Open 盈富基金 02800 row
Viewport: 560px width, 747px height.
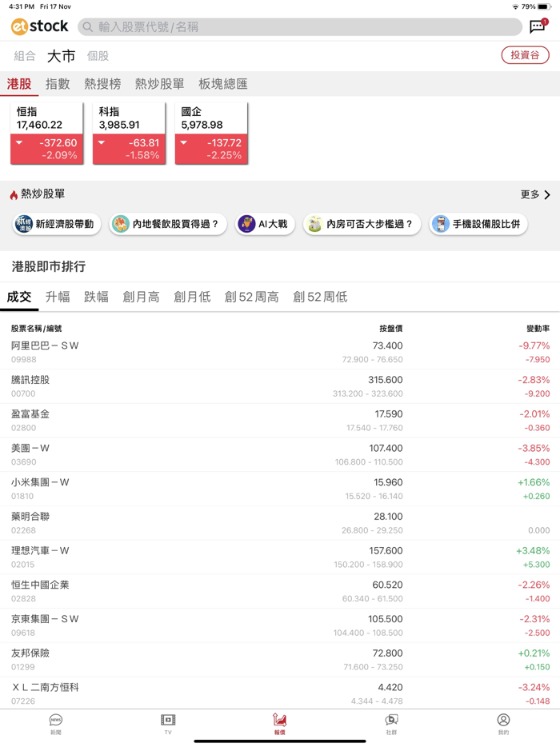(x=280, y=421)
